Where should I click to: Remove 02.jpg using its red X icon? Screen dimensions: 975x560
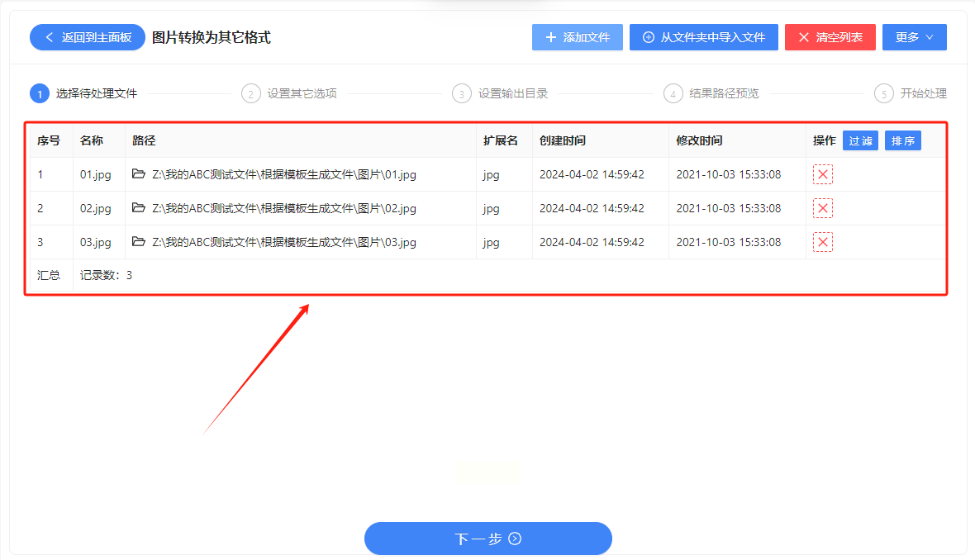point(822,208)
